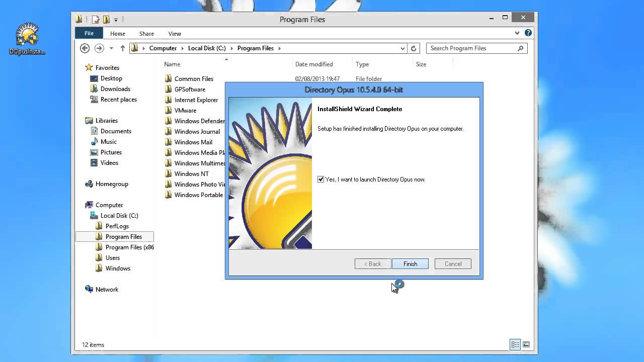
Task: Open the Explorer Help icon
Action: [528, 33]
